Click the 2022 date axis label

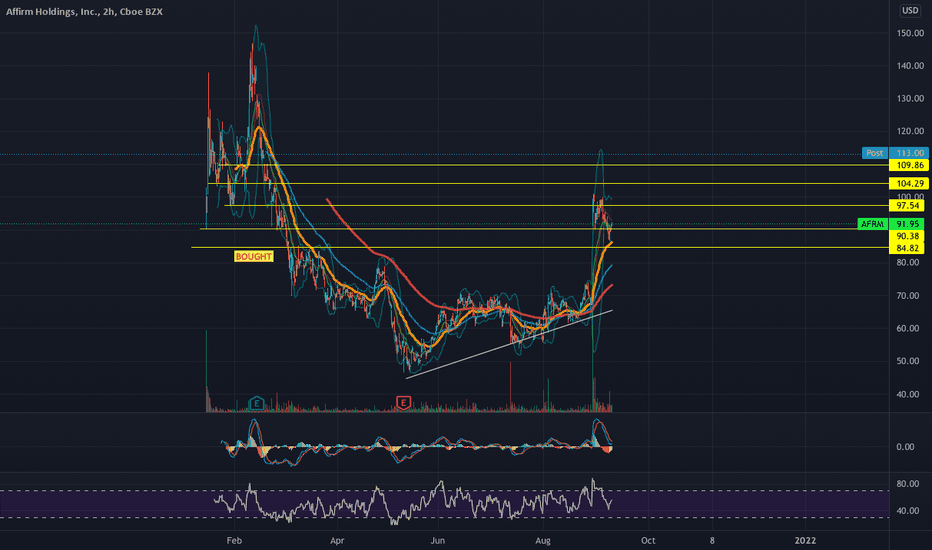point(805,540)
